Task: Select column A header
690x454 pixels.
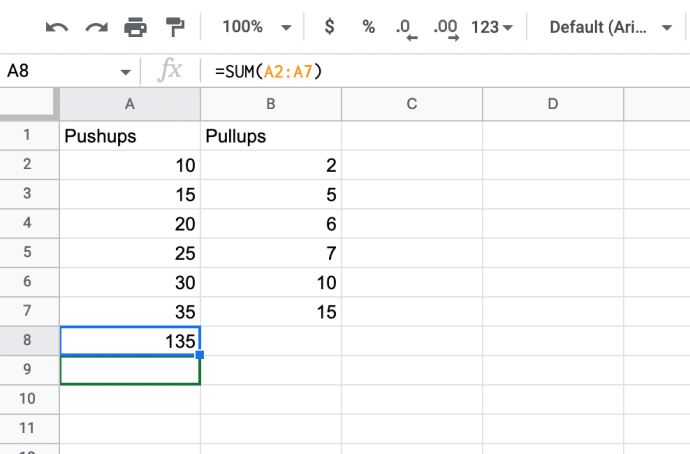Action: [x=130, y=103]
